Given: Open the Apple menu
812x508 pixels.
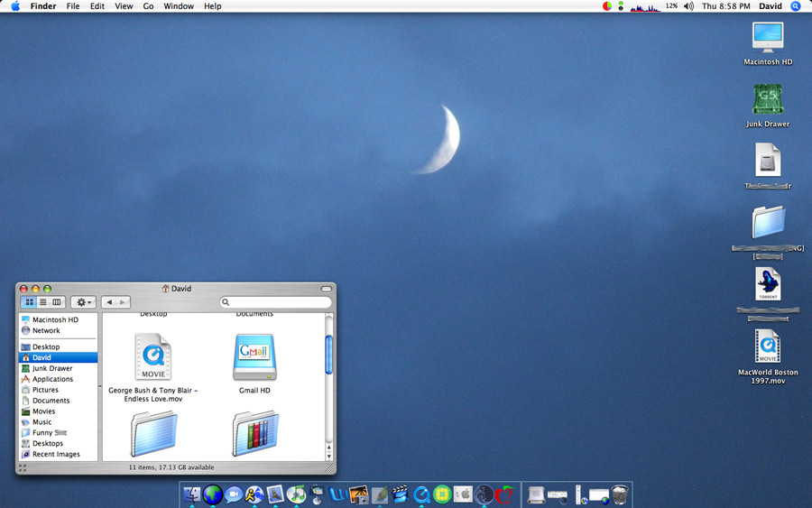Looking at the screenshot, I should pos(15,6).
